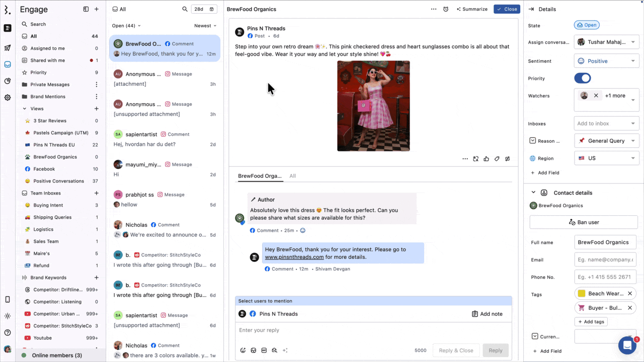
Task: Collapse the Views section in the sidebar
Action: [x=24, y=109]
